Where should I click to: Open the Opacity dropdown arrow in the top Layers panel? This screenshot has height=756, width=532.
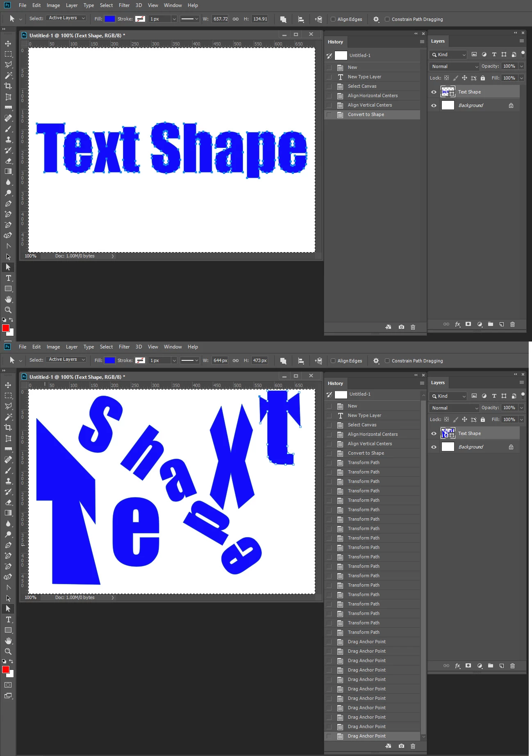tap(521, 66)
